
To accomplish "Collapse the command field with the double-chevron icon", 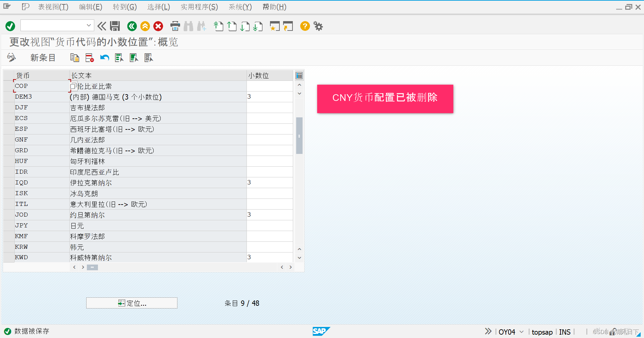I will 102,26.
